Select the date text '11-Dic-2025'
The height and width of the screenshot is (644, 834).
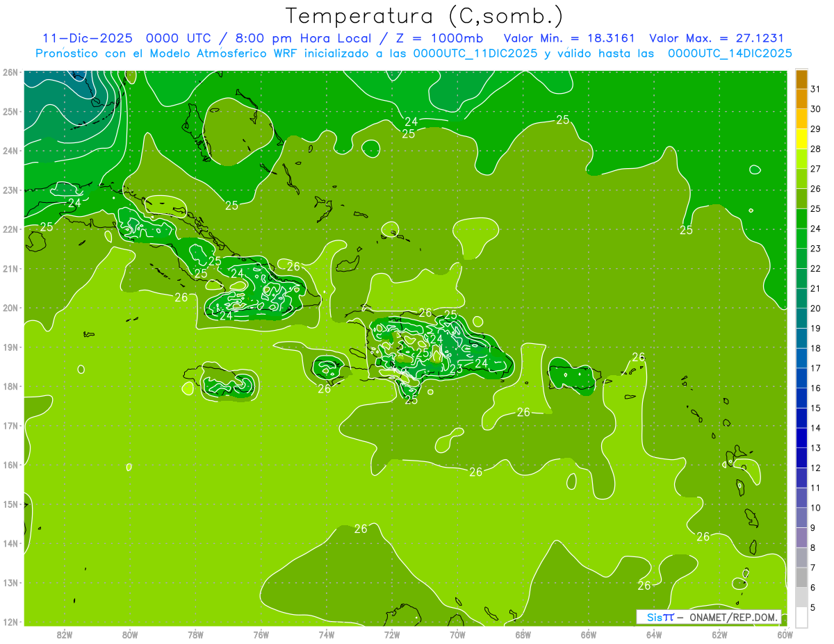pos(87,38)
